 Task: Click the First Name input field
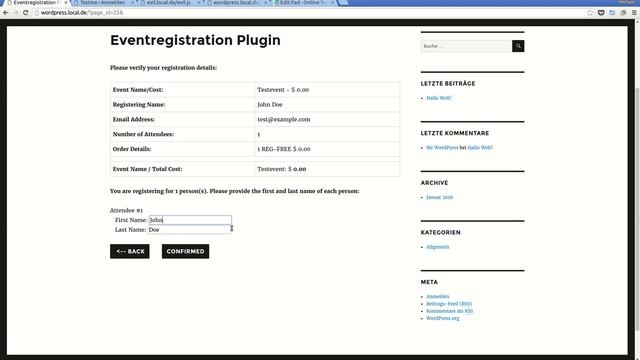(190, 220)
